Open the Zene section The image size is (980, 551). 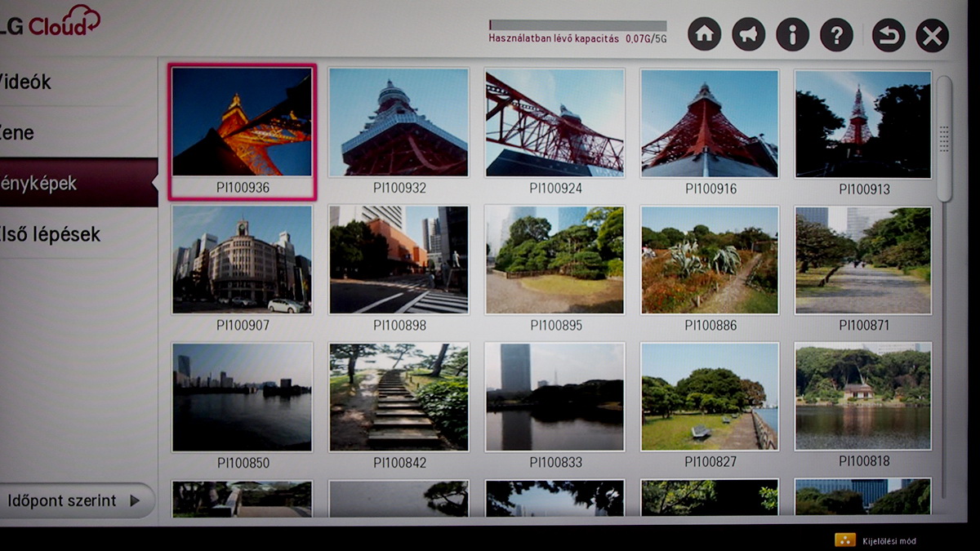coord(78,132)
